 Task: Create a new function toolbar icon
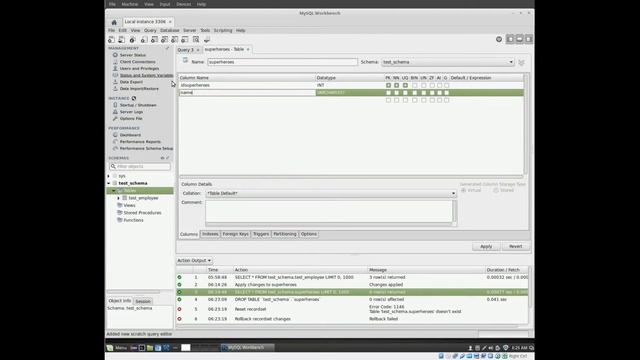click(185, 40)
